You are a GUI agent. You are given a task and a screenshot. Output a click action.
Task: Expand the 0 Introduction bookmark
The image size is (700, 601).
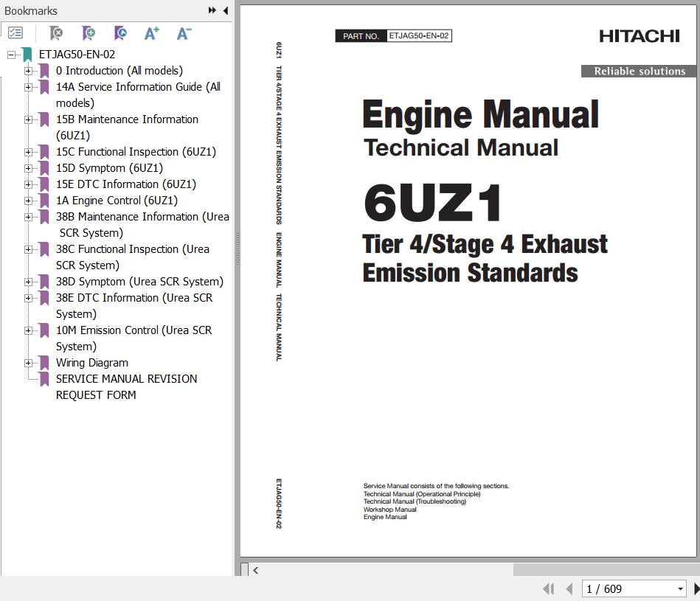pos(28,71)
